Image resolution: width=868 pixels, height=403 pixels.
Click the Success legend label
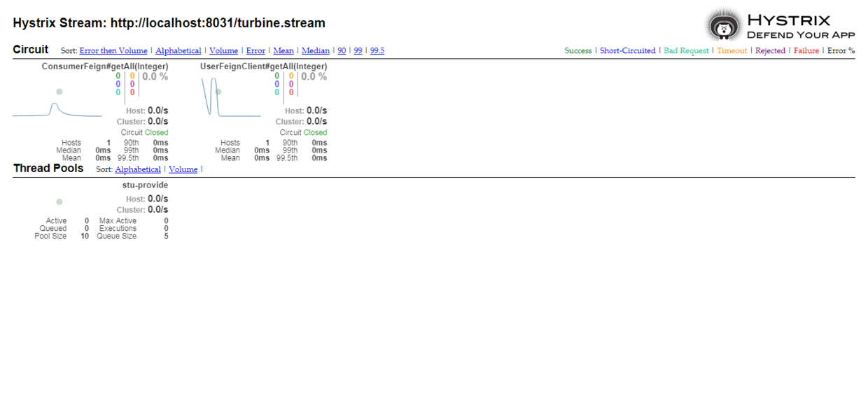578,51
